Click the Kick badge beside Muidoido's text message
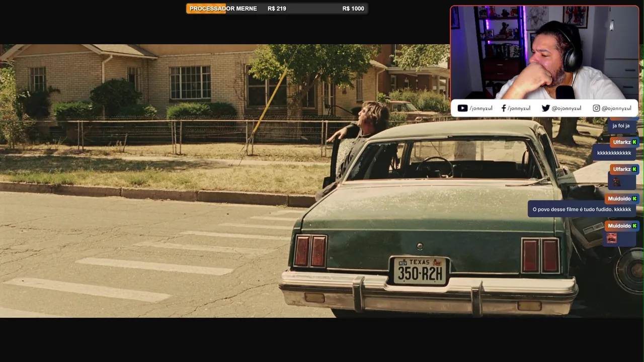 pyautogui.click(x=634, y=199)
